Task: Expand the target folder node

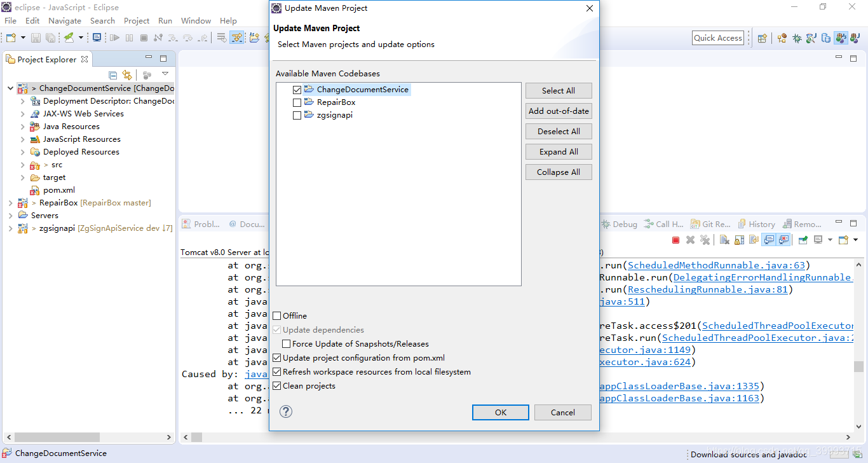Action: tap(23, 177)
